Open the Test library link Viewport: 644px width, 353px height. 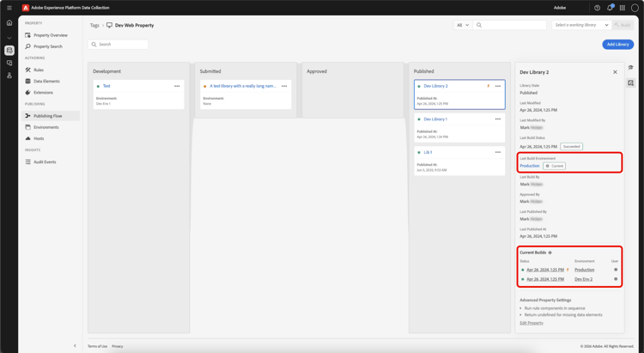pos(106,86)
